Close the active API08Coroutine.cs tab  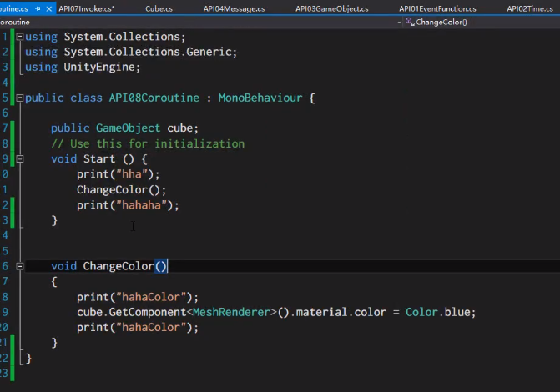point(49,9)
